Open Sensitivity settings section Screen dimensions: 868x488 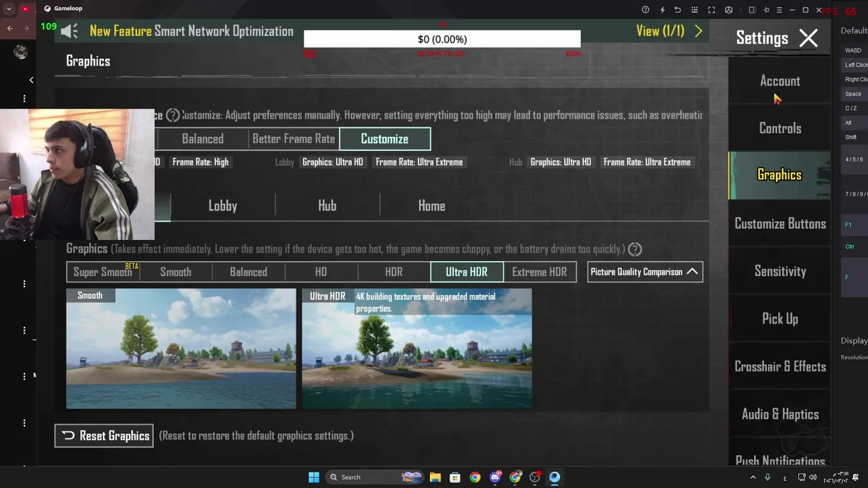click(x=780, y=271)
